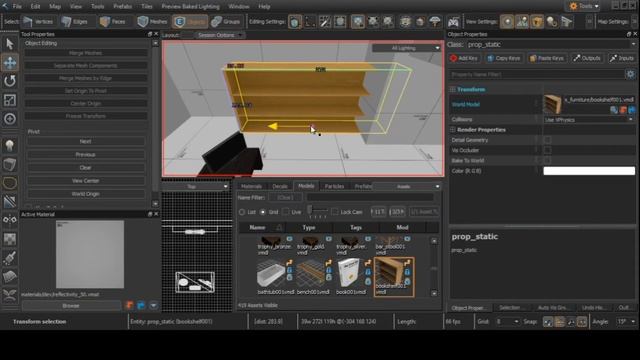The image size is (640, 360).
Task: Click the Browse button under Active Material
Action: (x=71, y=306)
